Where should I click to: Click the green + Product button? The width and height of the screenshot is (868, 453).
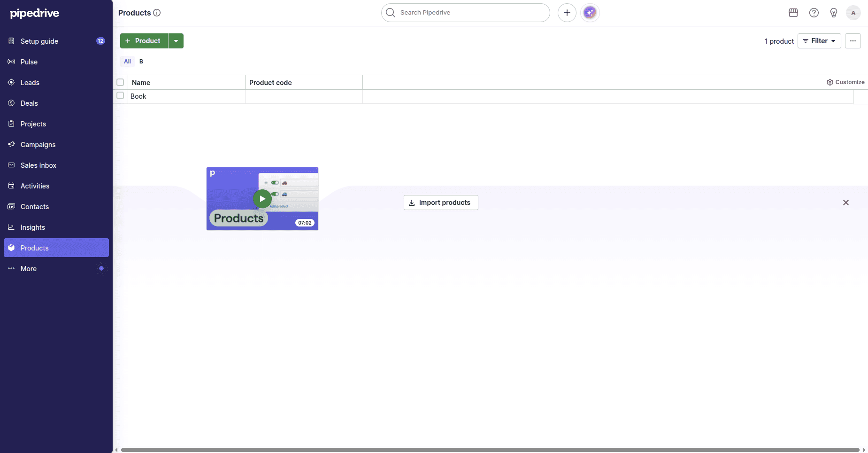[x=144, y=41]
